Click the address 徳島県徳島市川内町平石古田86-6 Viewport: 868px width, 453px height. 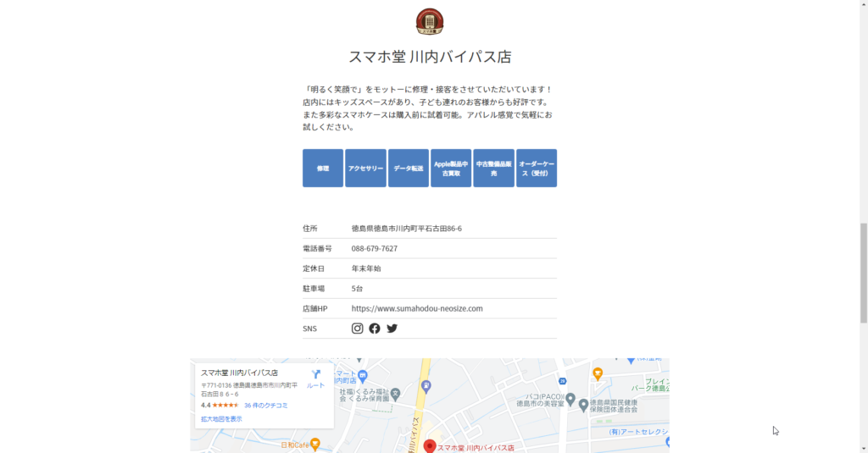[x=406, y=229]
